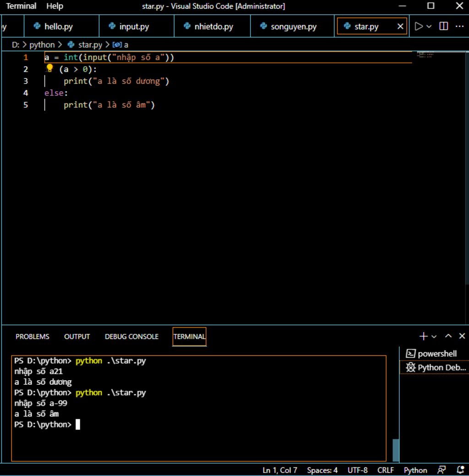Viewport: 469px width, 476px height.
Task: Select language mode Python
Action: (415, 470)
